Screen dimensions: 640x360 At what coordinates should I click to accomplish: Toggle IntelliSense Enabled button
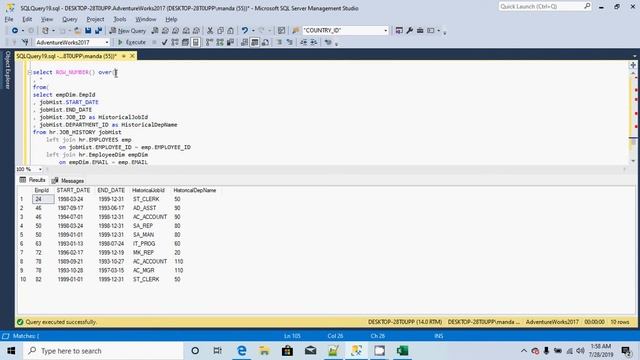pyautogui.click(x=196, y=42)
